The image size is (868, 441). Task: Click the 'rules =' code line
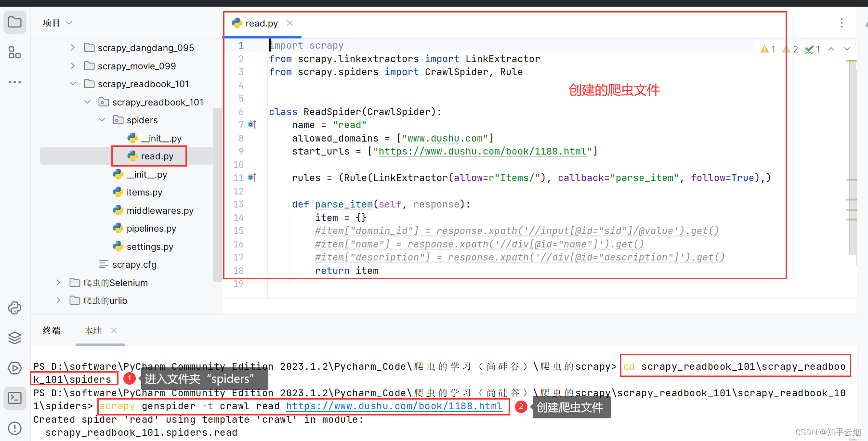531,178
